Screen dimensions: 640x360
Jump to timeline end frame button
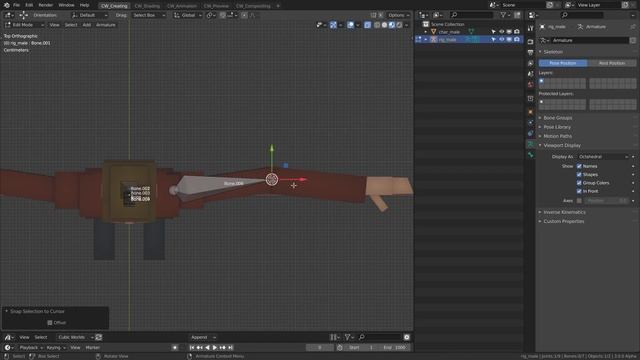click(x=230, y=348)
